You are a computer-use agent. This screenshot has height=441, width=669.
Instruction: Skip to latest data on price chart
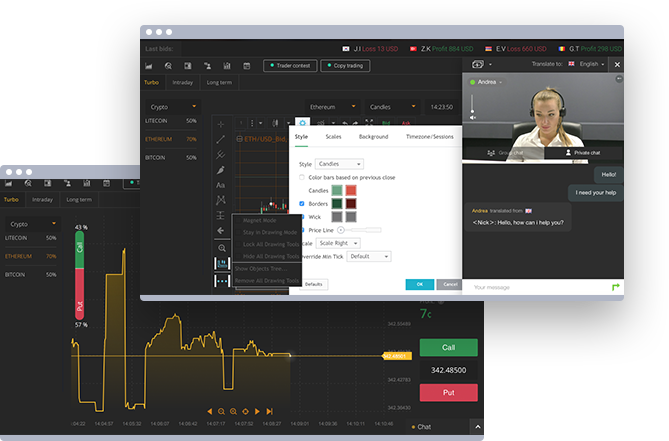(268, 411)
